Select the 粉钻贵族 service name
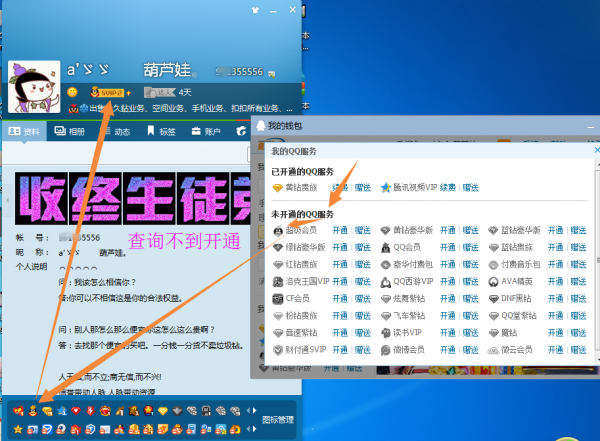 (302, 316)
